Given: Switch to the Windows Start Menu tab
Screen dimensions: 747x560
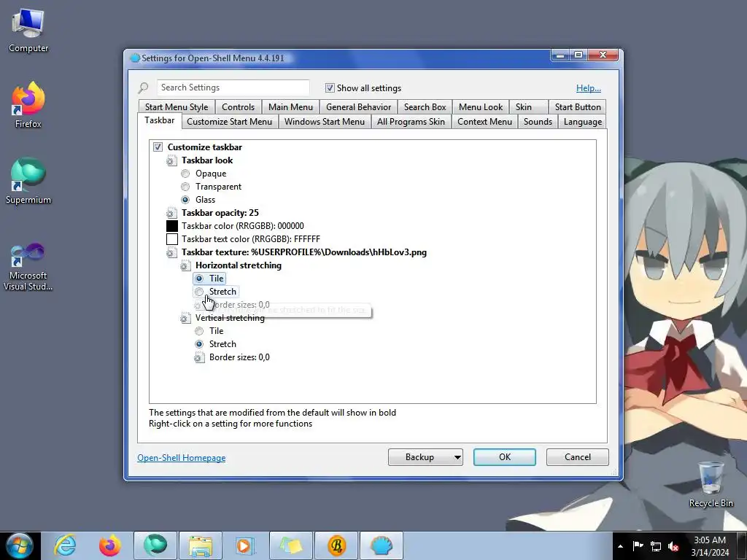Looking at the screenshot, I should 325,122.
